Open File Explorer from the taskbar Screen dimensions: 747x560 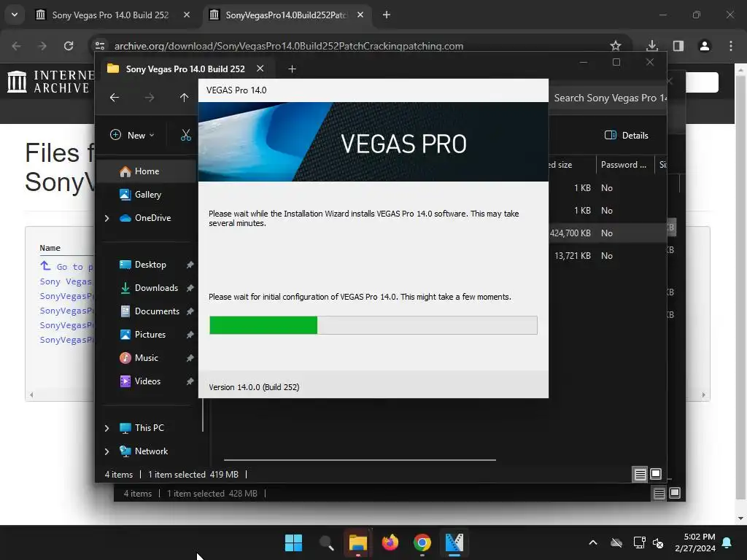point(357,542)
